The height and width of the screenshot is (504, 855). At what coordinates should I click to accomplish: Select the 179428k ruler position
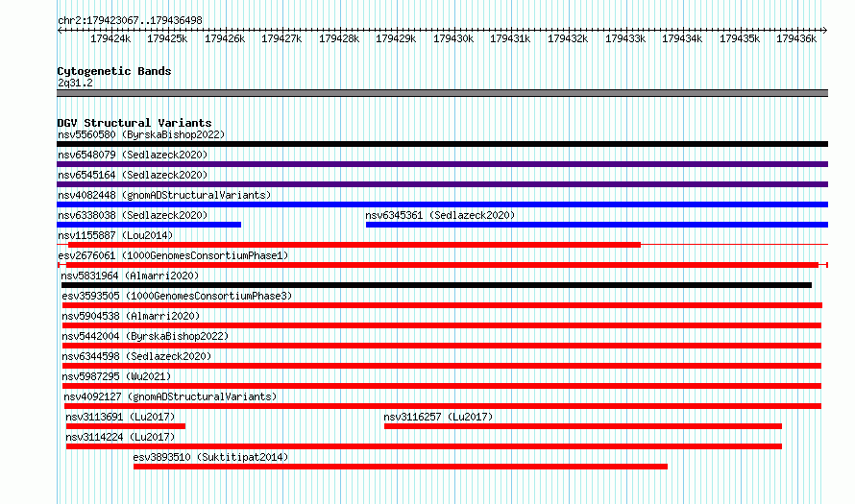pos(339,38)
